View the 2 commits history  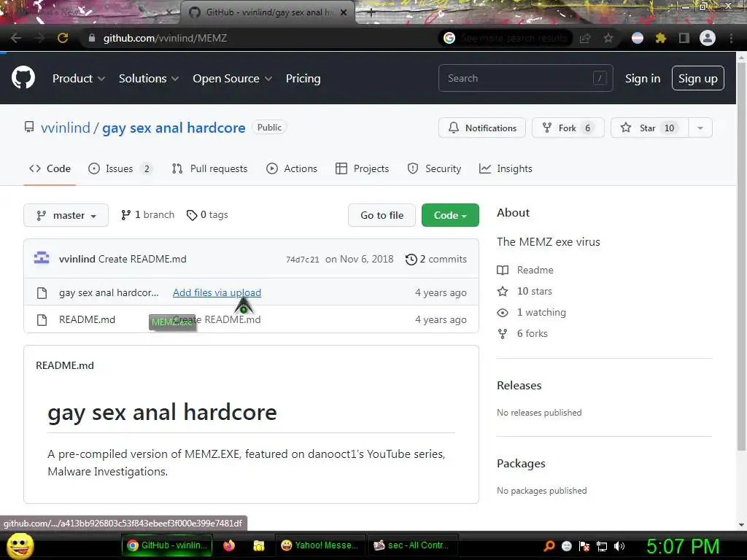436,259
